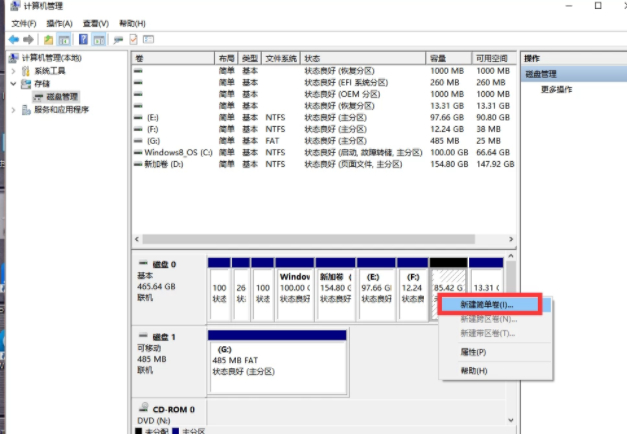Click the Forward arrow toolbar icon
Image resolution: width=627 pixels, height=434 pixels.
click(x=28, y=40)
